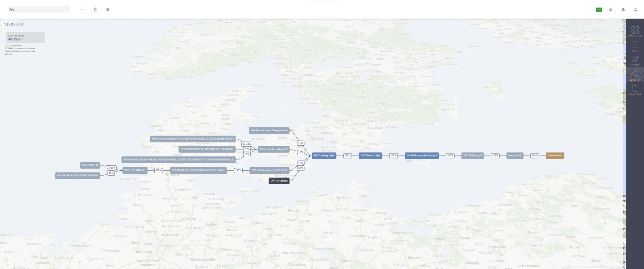The width and height of the screenshot is (644, 269).
Task: Select the TDC Holding A/S node
Action: click(x=473, y=156)
